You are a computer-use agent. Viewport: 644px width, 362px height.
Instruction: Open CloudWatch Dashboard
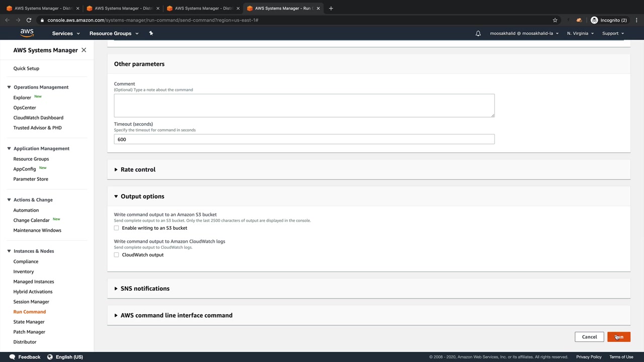38,118
